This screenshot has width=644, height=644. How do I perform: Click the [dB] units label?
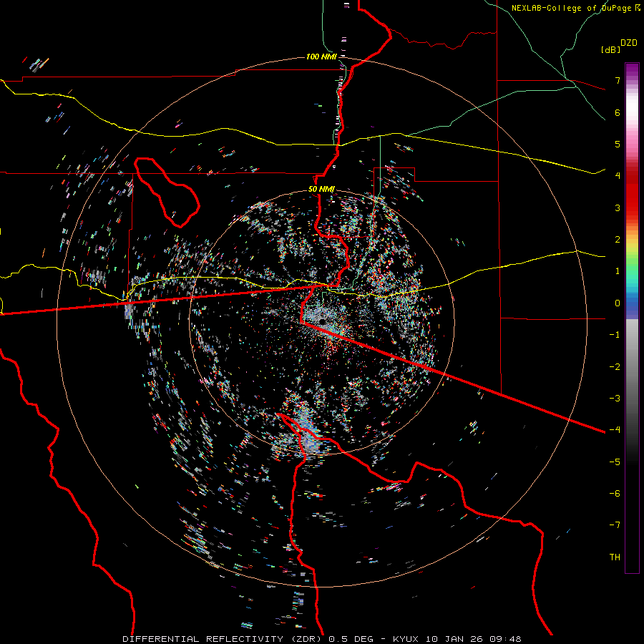(610, 49)
